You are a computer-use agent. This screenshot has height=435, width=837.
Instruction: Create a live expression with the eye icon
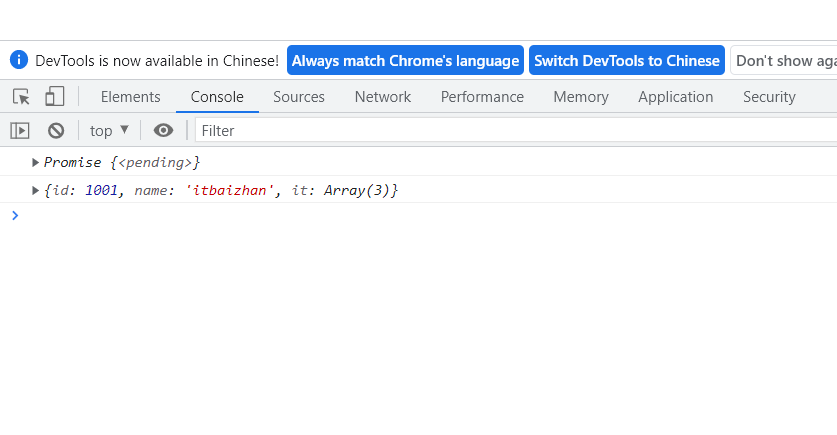[x=163, y=130]
